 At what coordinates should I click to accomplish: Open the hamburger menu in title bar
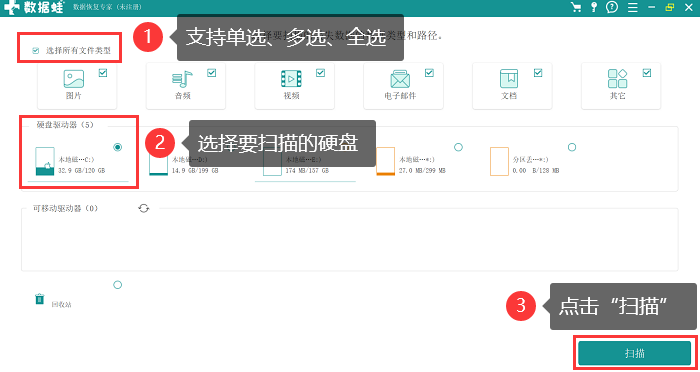tap(632, 7)
